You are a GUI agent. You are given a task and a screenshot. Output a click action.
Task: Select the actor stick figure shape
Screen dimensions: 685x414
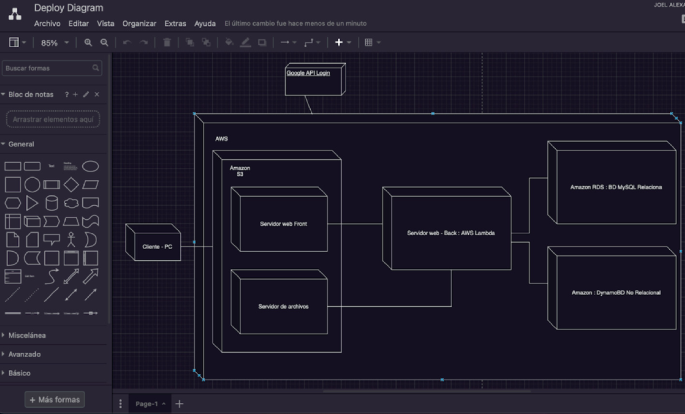(71, 239)
